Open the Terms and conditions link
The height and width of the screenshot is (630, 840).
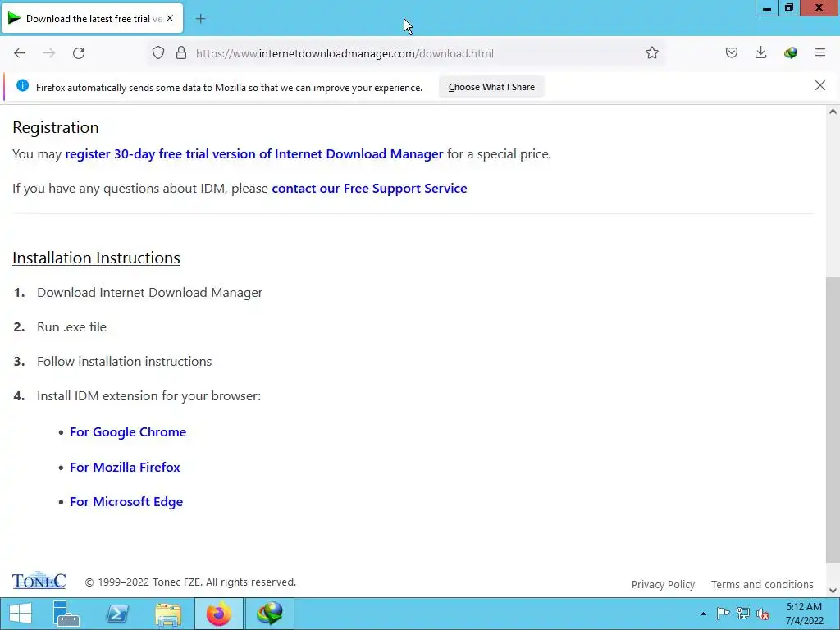(762, 584)
